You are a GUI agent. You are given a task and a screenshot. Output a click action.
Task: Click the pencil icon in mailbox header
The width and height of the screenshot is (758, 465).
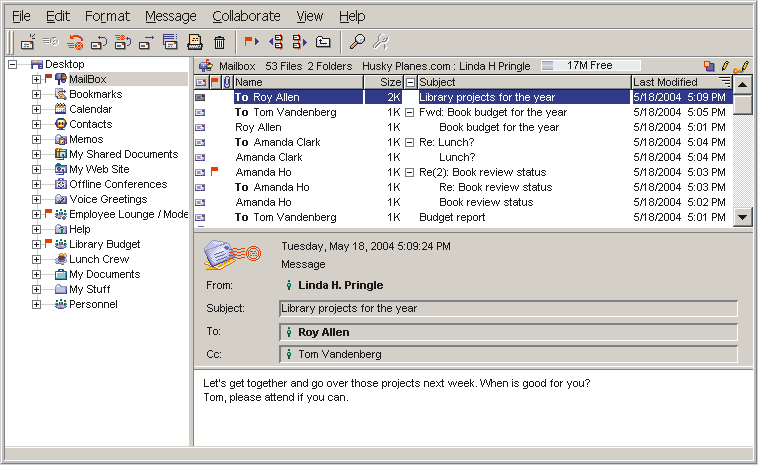point(725,66)
